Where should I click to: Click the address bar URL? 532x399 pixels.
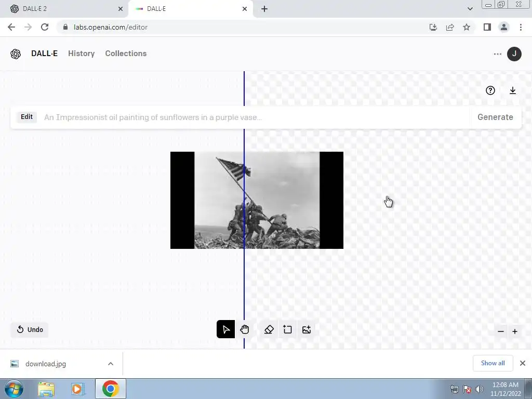coord(111,27)
